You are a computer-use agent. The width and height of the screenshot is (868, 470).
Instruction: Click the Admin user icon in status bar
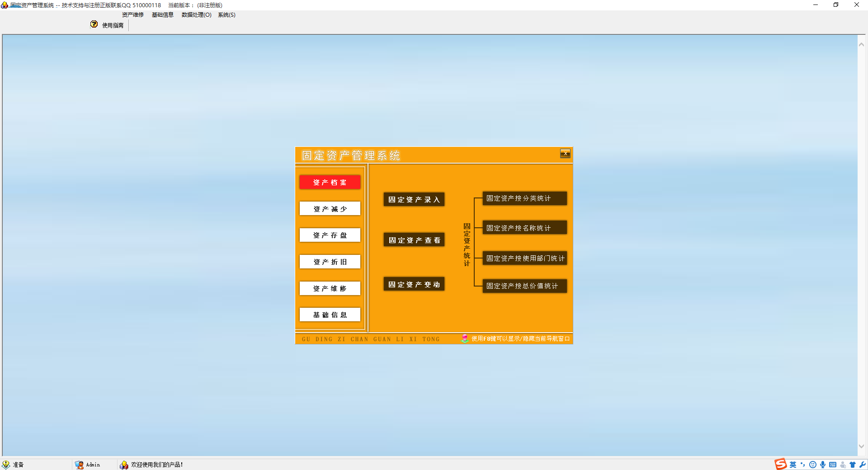coord(79,465)
